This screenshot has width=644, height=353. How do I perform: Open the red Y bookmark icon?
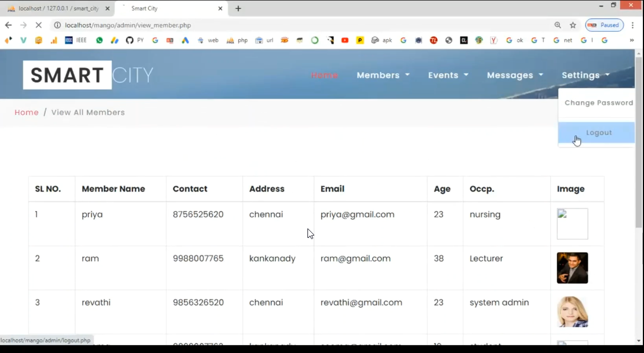[x=494, y=40]
